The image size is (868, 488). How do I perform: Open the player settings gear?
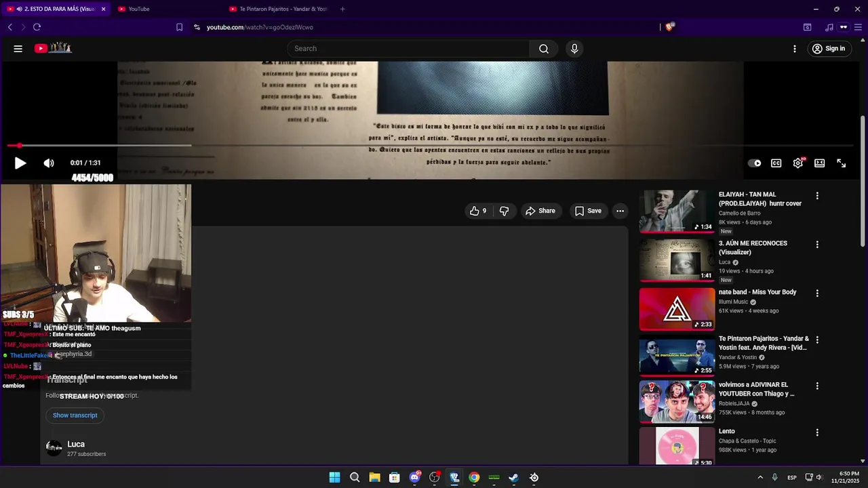point(798,163)
